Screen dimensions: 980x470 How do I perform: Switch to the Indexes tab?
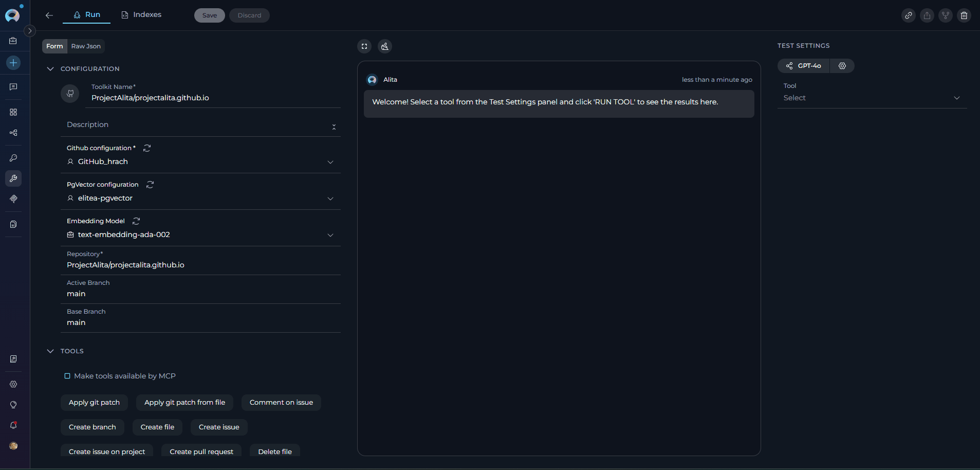click(x=141, y=14)
